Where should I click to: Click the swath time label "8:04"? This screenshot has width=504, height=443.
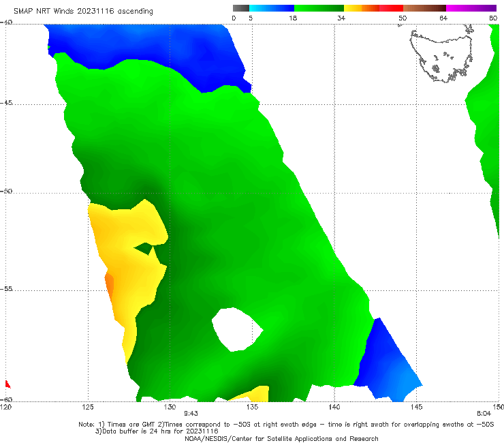point(484,414)
